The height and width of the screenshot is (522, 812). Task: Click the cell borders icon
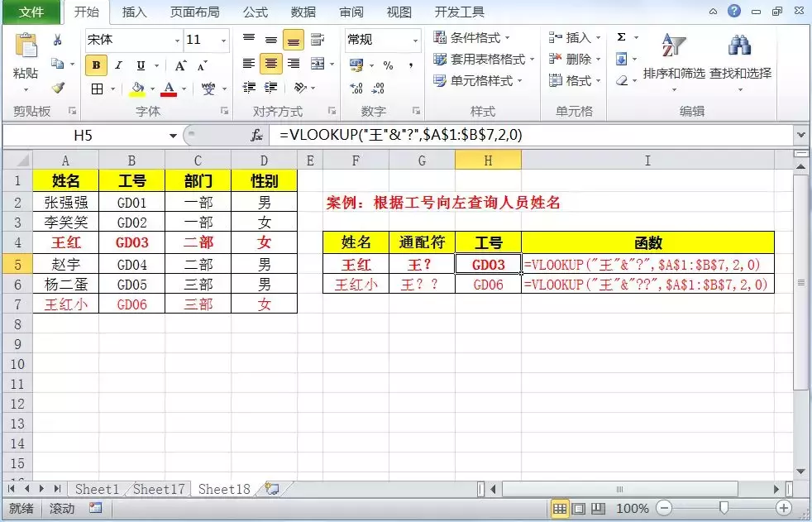tap(97, 89)
